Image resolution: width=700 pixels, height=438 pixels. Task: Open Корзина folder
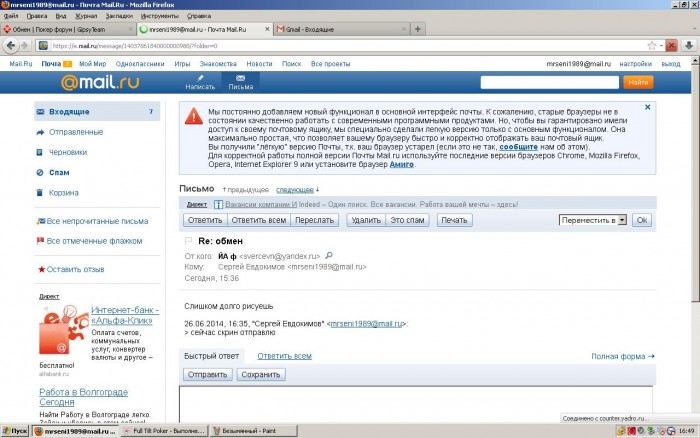[x=63, y=193]
